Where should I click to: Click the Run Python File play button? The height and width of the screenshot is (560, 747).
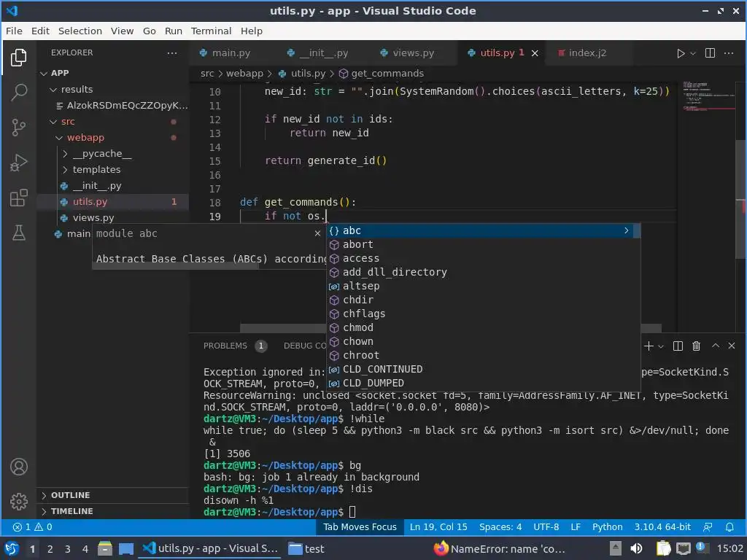point(681,53)
